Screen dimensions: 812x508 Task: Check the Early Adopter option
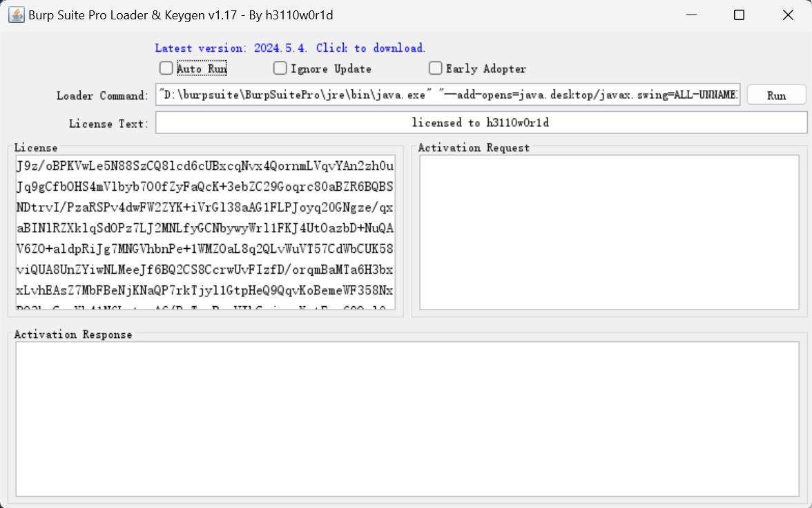point(436,68)
